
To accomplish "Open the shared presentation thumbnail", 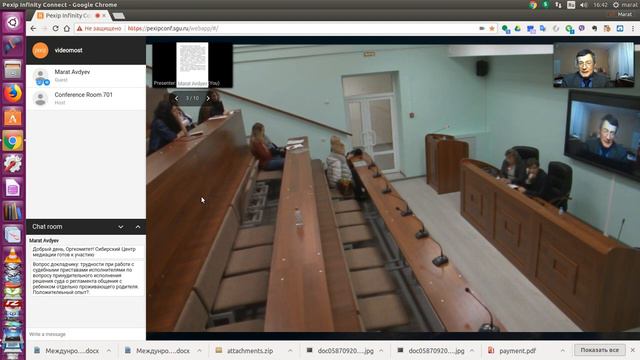I will [192, 64].
